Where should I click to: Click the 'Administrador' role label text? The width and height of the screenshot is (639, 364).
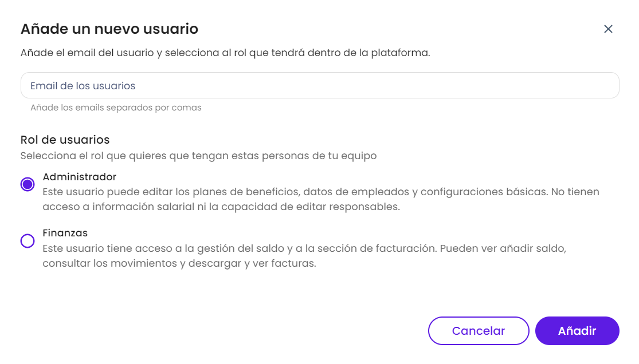pyautogui.click(x=80, y=177)
